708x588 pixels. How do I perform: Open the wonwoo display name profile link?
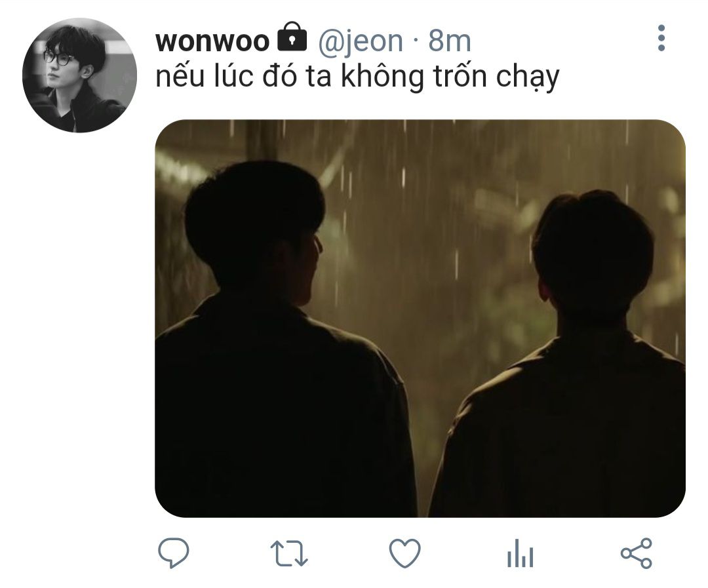pyautogui.click(x=212, y=41)
